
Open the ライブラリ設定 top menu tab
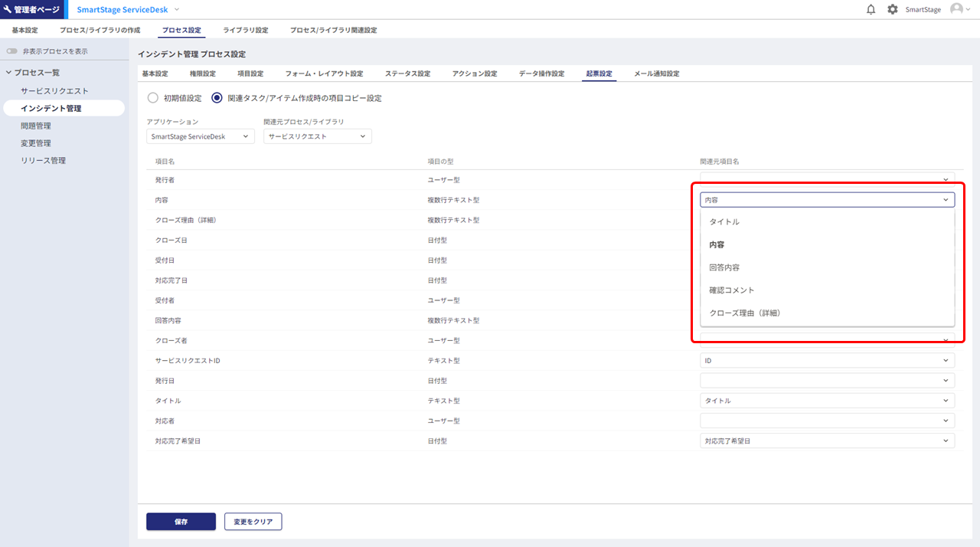click(x=245, y=31)
